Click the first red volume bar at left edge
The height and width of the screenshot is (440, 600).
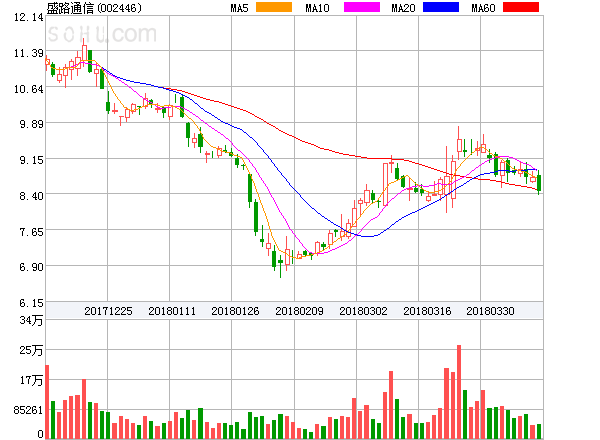[x=47, y=402]
